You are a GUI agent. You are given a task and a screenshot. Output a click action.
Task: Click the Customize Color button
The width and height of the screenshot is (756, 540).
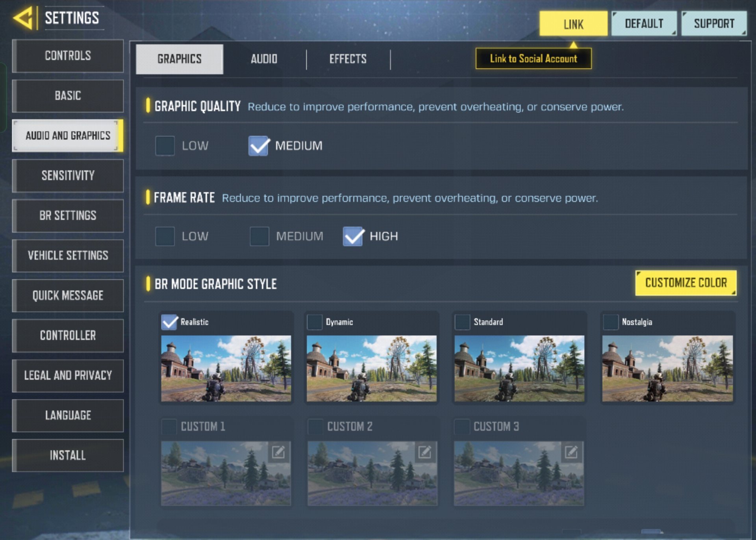tap(686, 283)
